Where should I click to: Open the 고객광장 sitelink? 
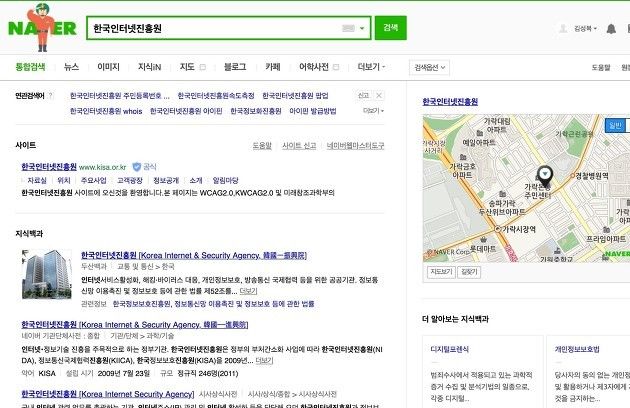point(130,180)
